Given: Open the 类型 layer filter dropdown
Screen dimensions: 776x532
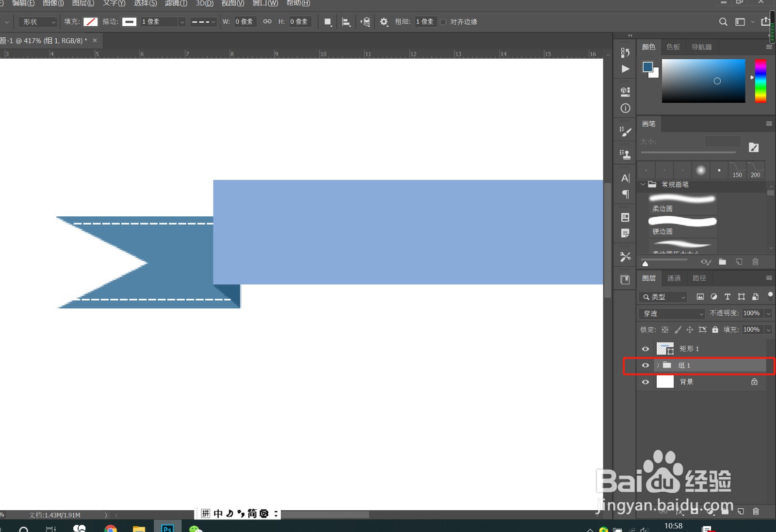Looking at the screenshot, I should pos(664,297).
